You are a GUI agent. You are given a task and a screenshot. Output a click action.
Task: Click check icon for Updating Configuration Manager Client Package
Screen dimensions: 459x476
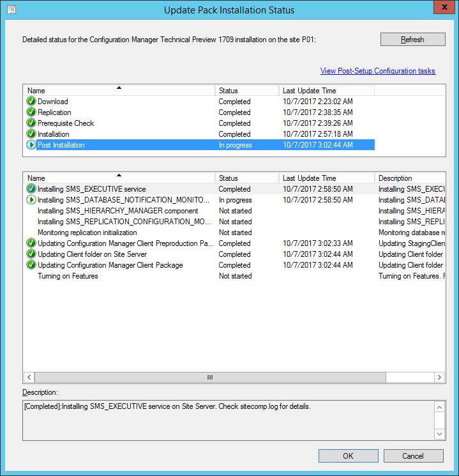[31, 265]
